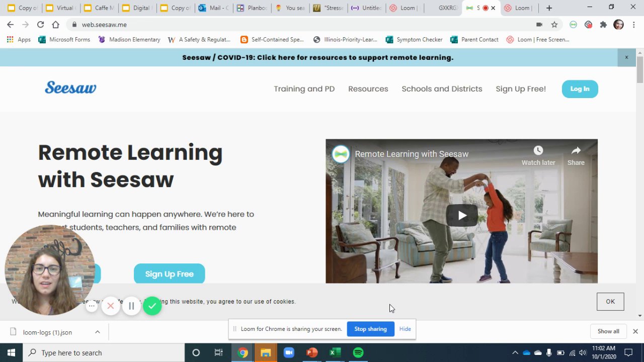Viewport: 644px width, 362px height.
Task: Open the Madison Elementary bookmark
Action: (x=129, y=39)
